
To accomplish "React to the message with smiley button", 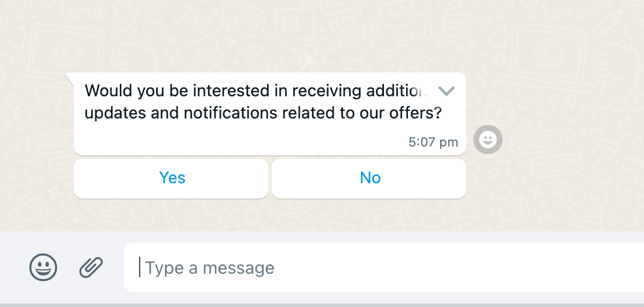I will click(x=488, y=139).
